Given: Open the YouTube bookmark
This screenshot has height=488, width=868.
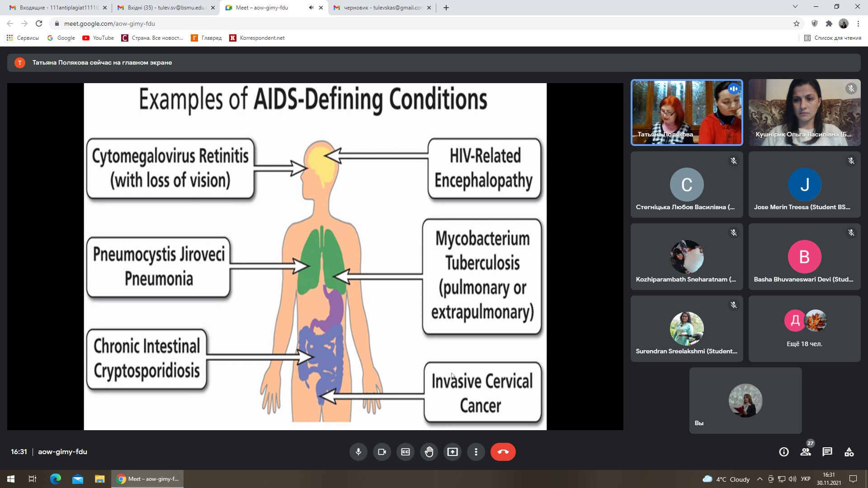Looking at the screenshot, I should (x=98, y=38).
